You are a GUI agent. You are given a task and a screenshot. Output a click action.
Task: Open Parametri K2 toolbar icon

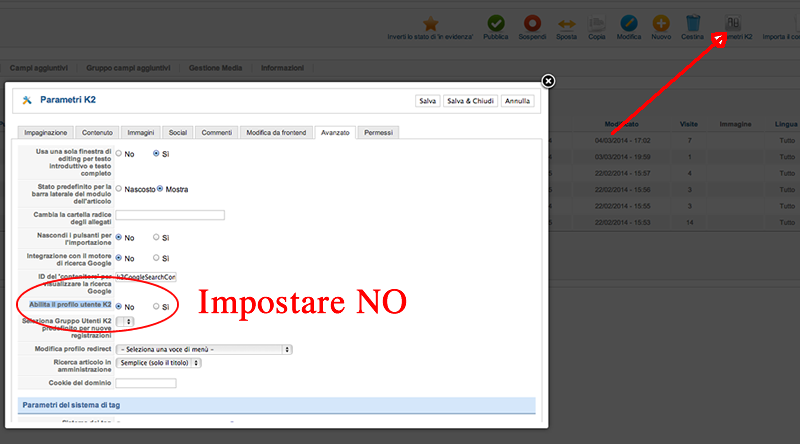733,23
